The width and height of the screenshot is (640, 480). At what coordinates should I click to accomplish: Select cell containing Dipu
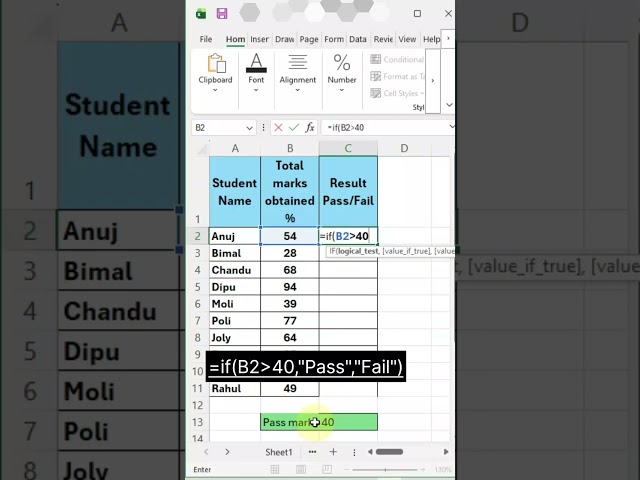(235, 287)
